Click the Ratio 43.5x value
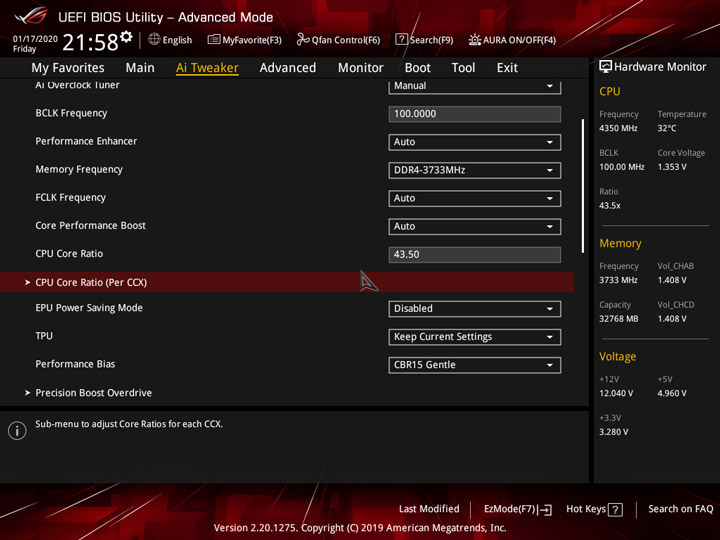Viewport: 720px width, 540px height. (610, 205)
